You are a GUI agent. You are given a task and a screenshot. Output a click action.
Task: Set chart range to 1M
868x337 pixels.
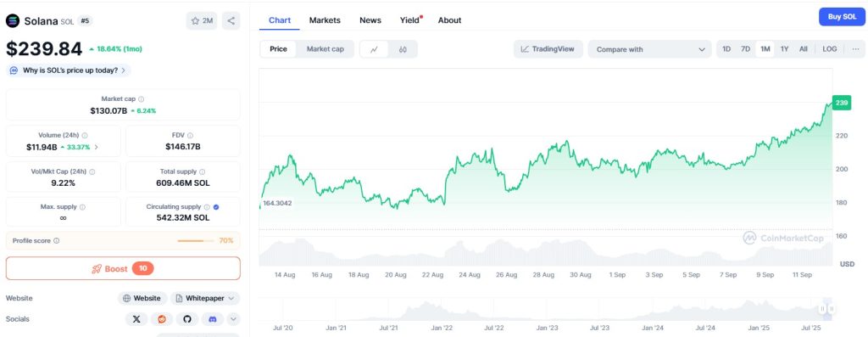tap(765, 48)
